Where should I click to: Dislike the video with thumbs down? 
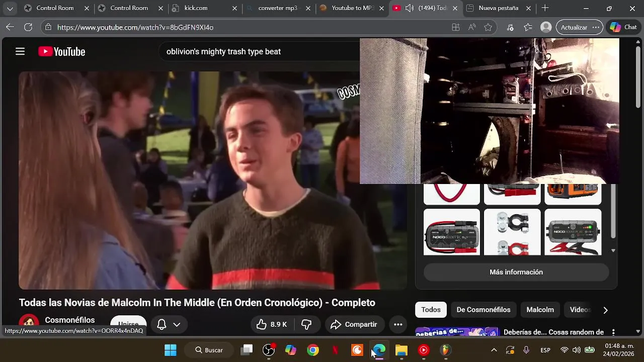click(306, 325)
